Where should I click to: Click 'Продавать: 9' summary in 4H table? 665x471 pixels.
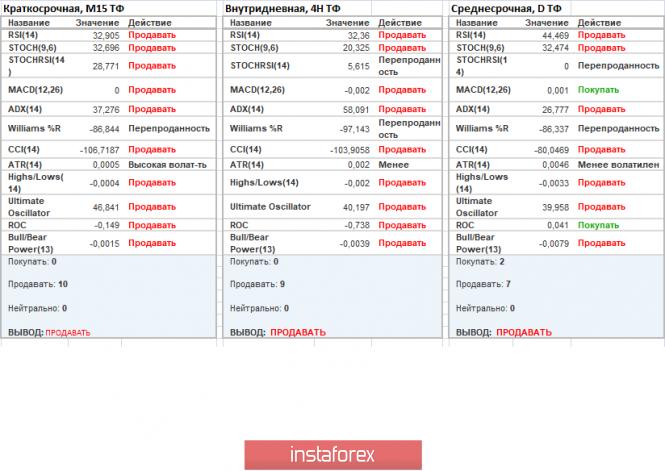257,284
